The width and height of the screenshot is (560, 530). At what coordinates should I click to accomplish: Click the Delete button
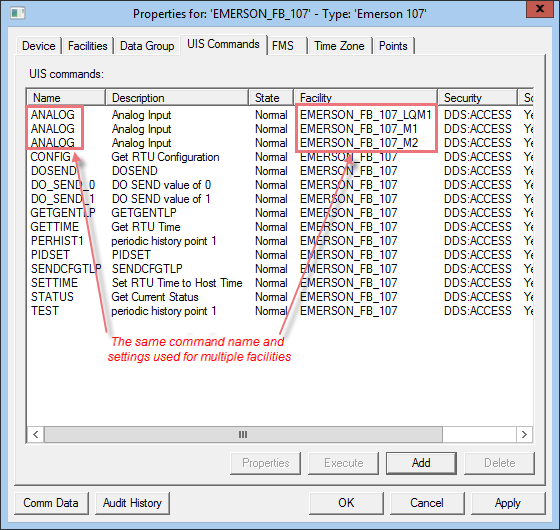(x=499, y=463)
